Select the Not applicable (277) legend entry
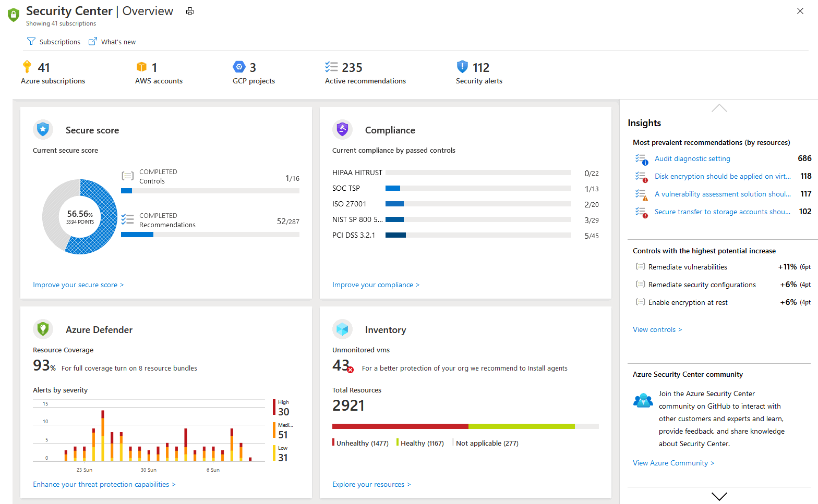This screenshot has width=818, height=504. 486,443
